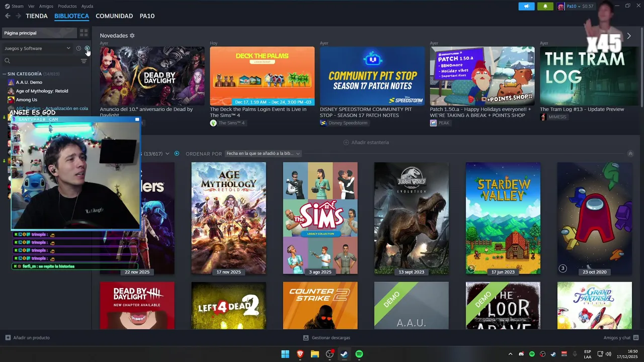
Task: Expand the Juegos y Software filter dropdown
Action: [37, 48]
